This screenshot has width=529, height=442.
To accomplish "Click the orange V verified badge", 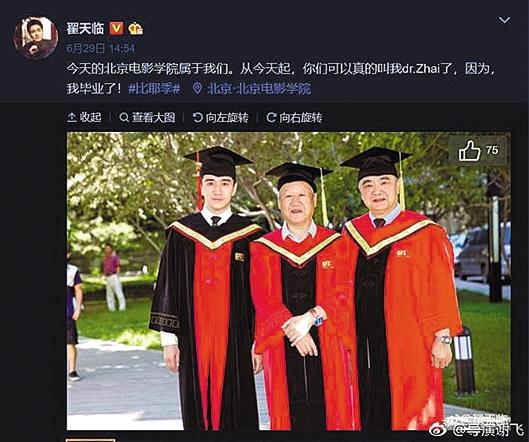I will (116, 29).
